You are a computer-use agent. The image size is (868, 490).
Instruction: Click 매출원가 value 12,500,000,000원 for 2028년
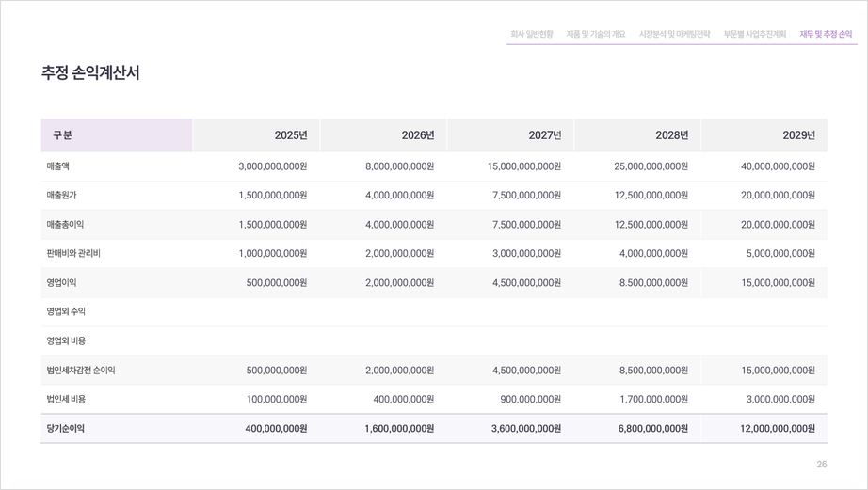pos(651,196)
